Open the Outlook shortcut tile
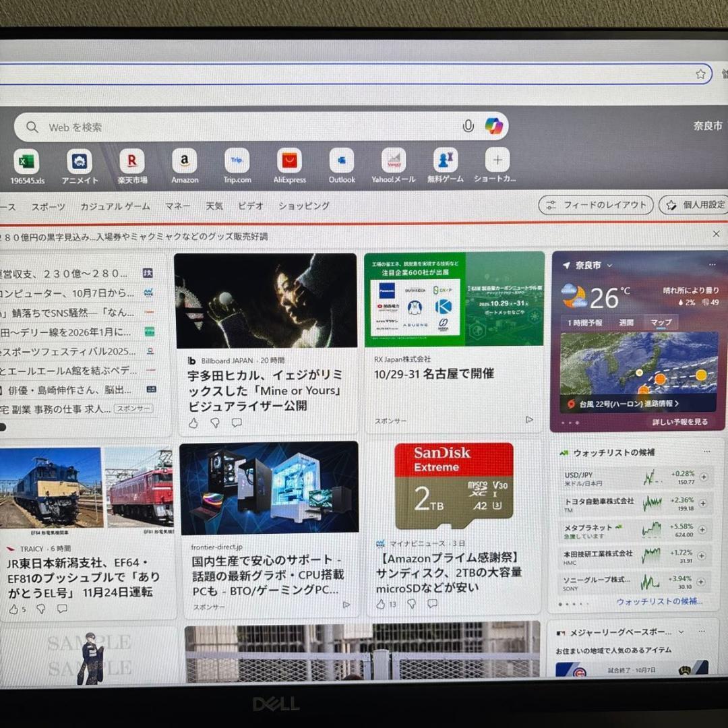 point(340,162)
